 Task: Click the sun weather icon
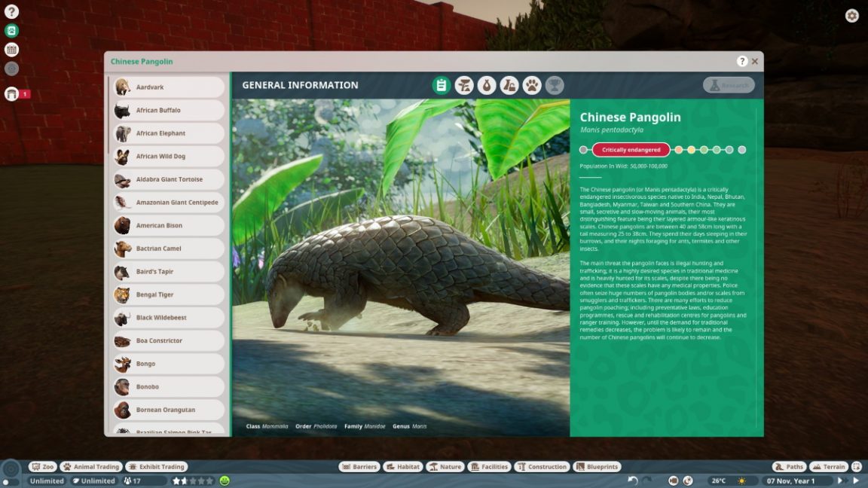pyautogui.click(x=741, y=480)
